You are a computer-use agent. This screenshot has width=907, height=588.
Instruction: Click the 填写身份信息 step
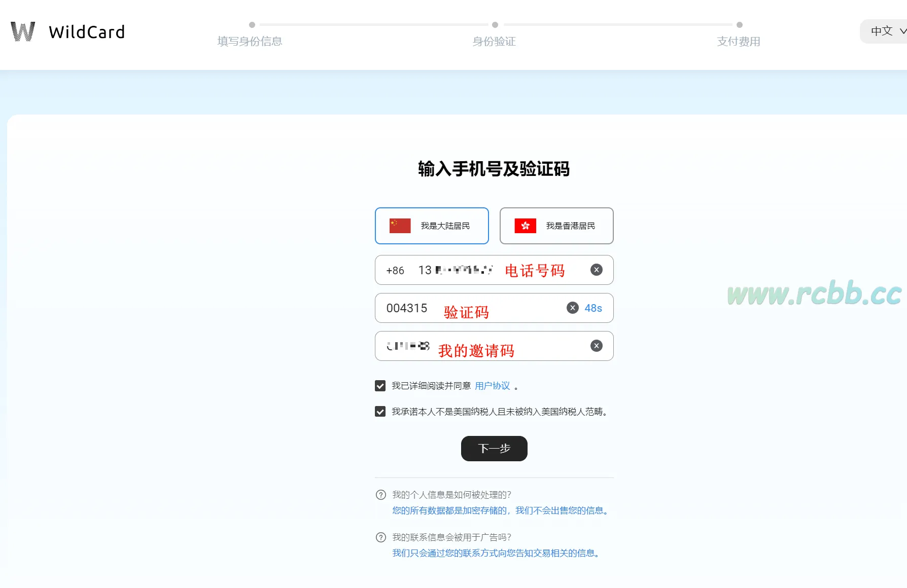pos(250,41)
